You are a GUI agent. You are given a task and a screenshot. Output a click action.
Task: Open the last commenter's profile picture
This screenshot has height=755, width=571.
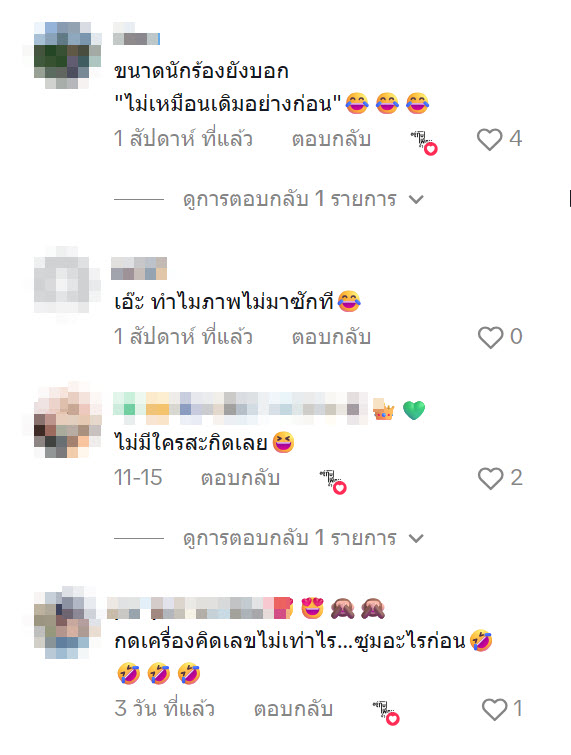pyautogui.click(x=67, y=622)
